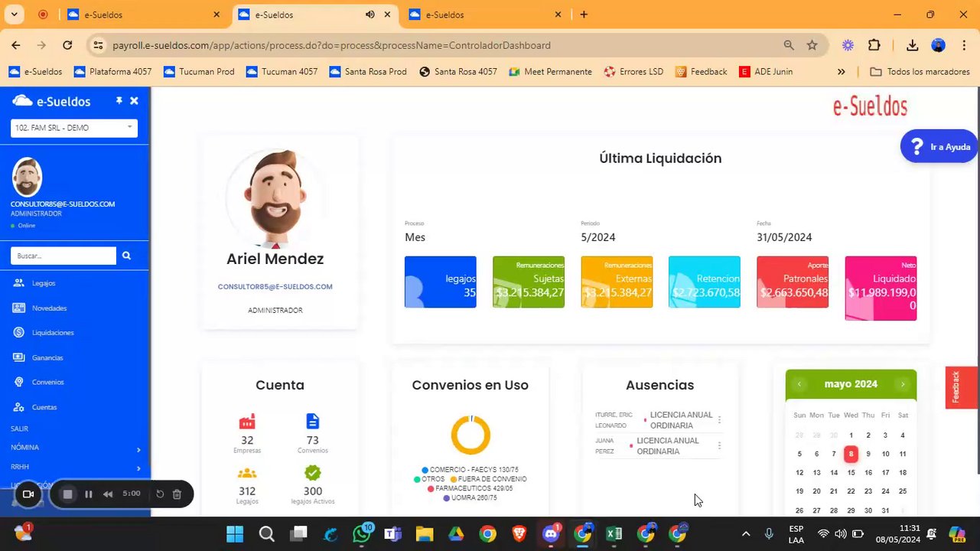The width and height of the screenshot is (980, 551).
Task: Toggle COMERCIO - FAECYS 130/75 chart legend
Action: click(x=470, y=470)
